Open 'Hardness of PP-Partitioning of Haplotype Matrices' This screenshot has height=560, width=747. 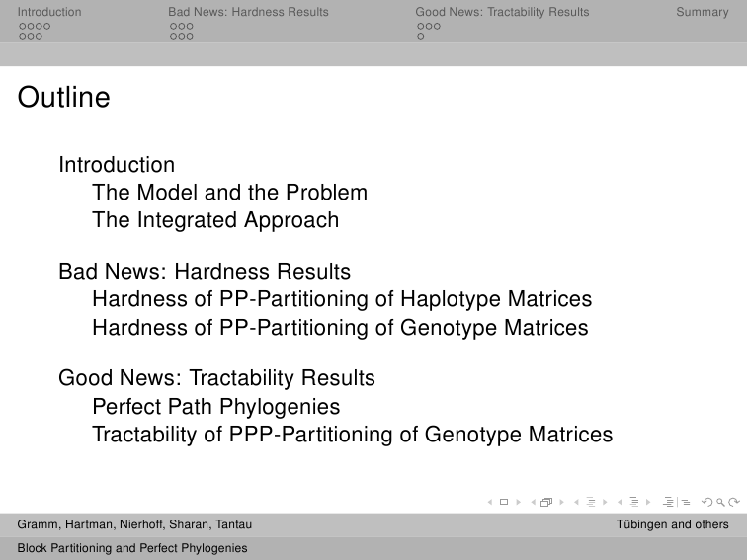pos(342,299)
